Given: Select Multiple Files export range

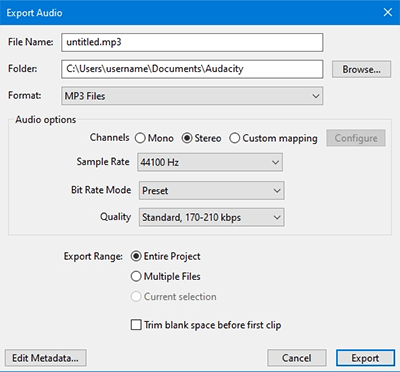Looking at the screenshot, I should (x=166, y=276).
